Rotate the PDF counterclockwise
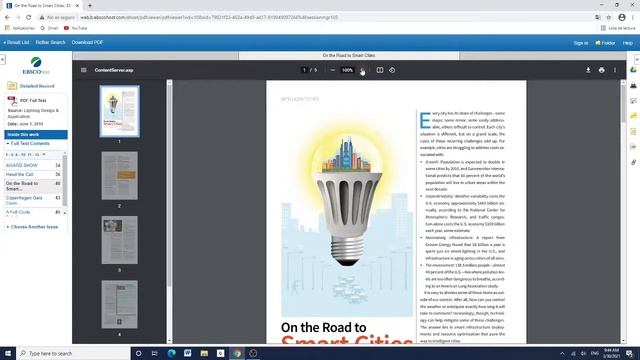Screen dimensions: 640x360 [392, 70]
